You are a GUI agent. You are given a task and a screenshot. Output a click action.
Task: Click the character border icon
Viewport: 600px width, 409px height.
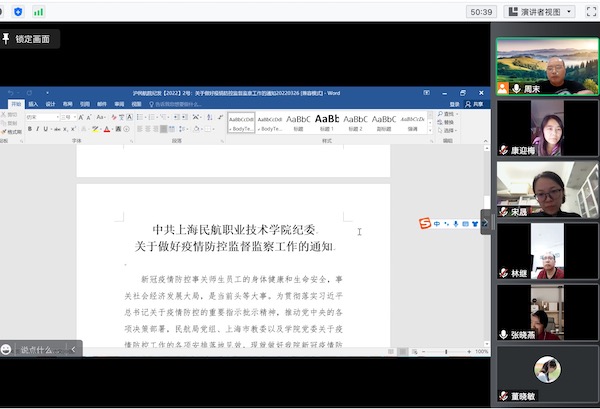(129, 117)
